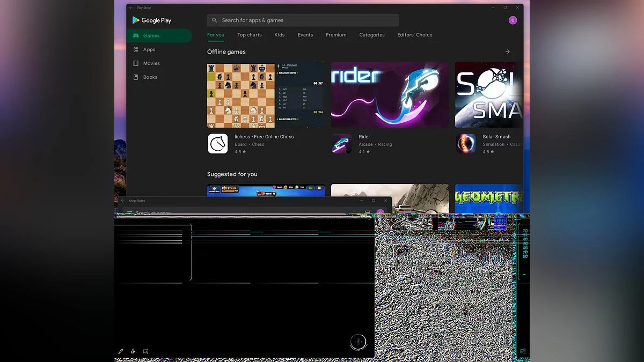Go to the Premium tab
The width and height of the screenshot is (644, 362).
tap(336, 35)
